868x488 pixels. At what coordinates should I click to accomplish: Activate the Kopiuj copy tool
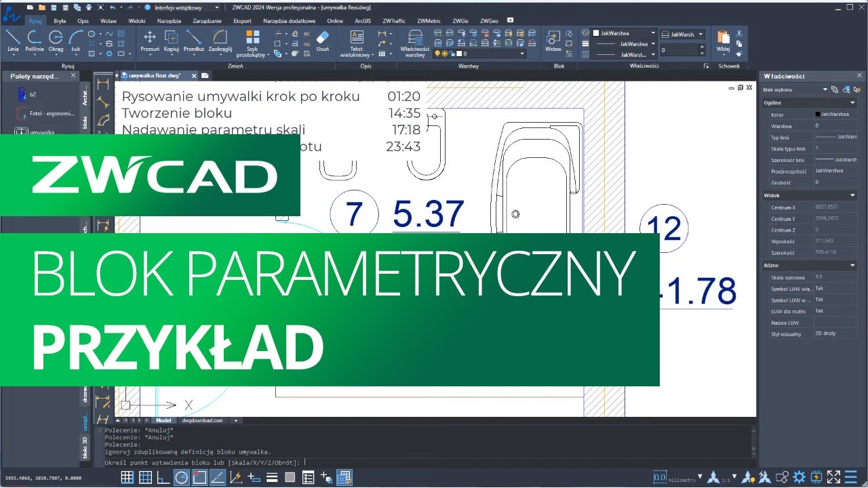172,41
